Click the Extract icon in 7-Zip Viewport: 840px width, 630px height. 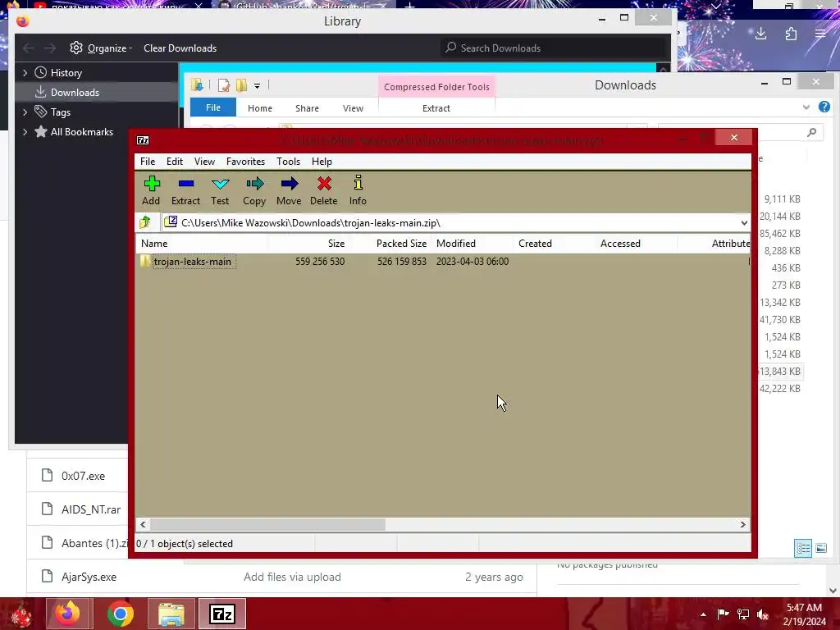tap(185, 190)
